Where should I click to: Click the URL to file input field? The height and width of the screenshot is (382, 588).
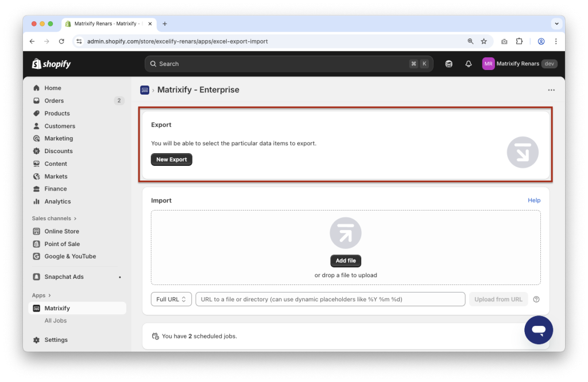pos(330,299)
